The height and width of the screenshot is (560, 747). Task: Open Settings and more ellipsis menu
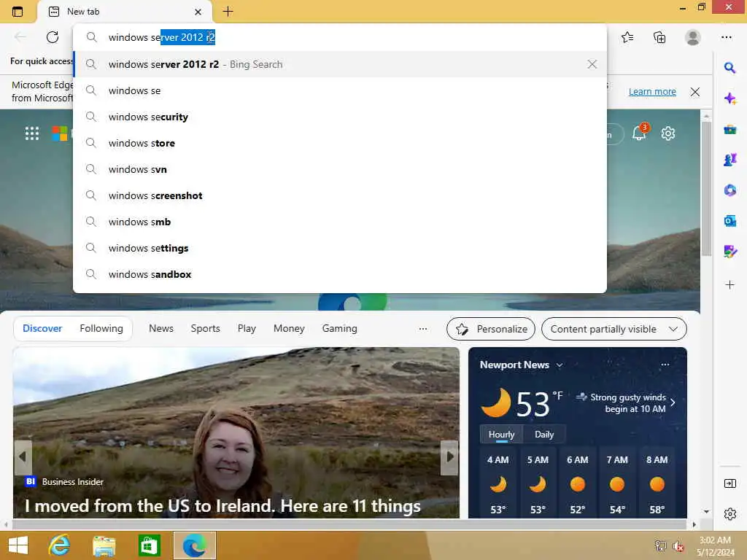(x=726, y=37)
